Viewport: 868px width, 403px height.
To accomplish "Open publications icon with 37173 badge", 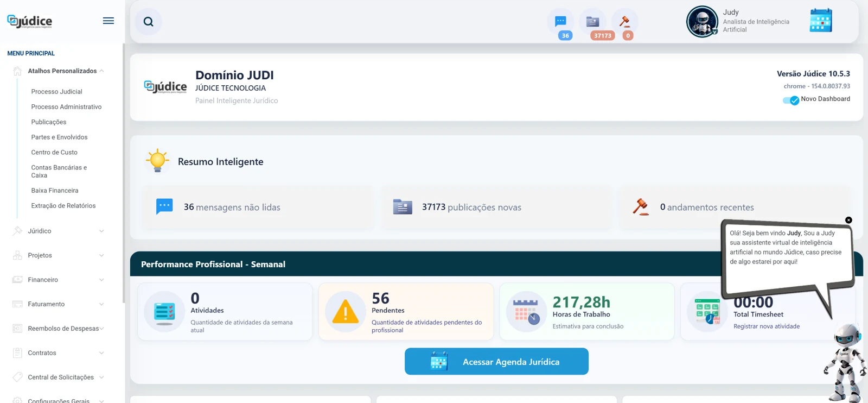I will pos(592,22).
